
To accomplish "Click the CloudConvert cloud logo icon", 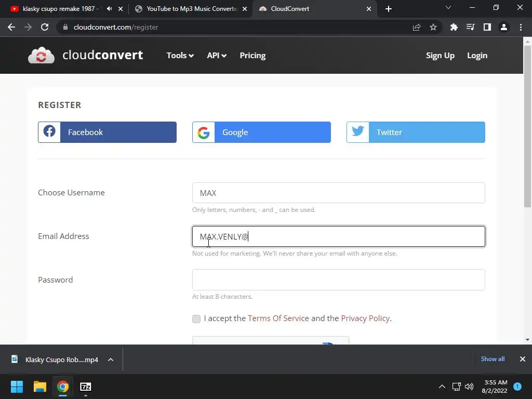I will click(x=41, y=55).
